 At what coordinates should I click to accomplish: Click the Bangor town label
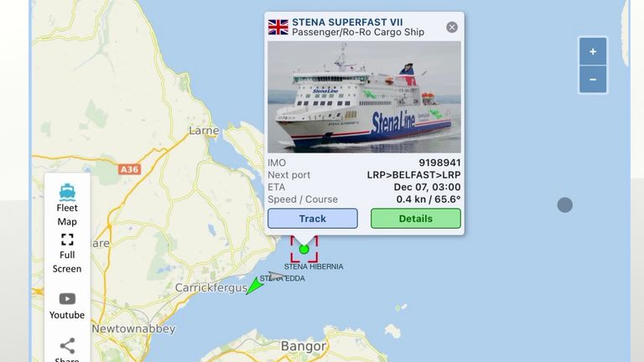click(x=304, y=346)
